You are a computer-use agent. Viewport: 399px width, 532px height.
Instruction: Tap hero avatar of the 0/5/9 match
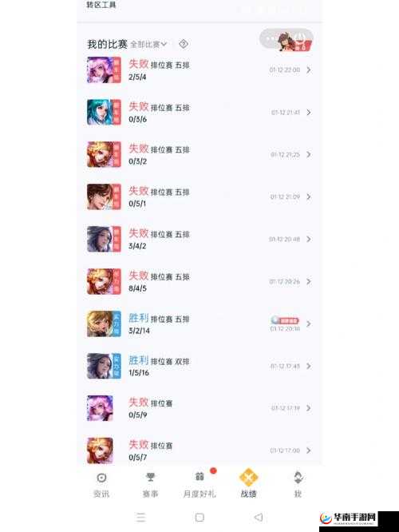pos(100,408)
